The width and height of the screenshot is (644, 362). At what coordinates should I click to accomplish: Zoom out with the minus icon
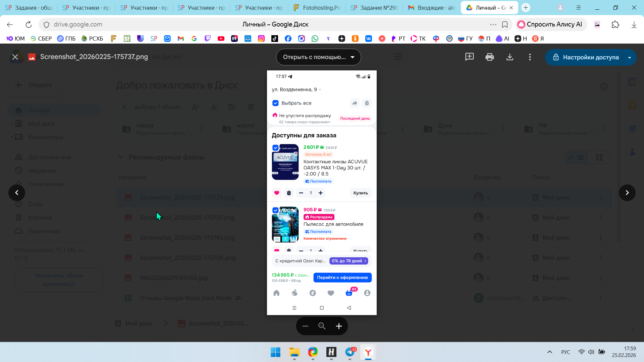305,326
